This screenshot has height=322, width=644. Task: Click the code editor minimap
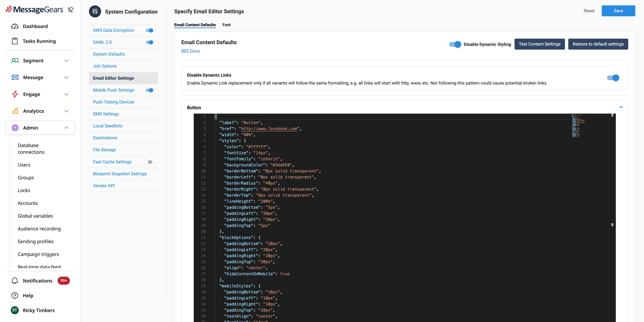578,126
